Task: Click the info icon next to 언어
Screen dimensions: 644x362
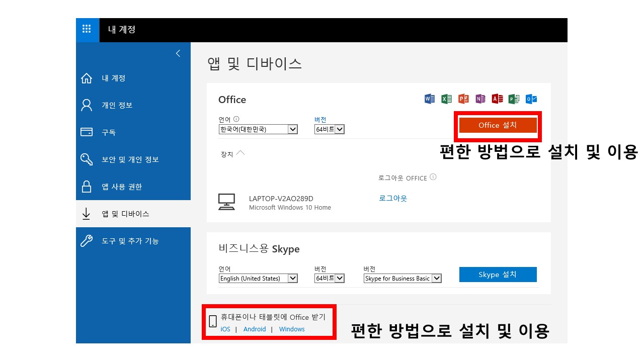Action: (x=236, y=120)
